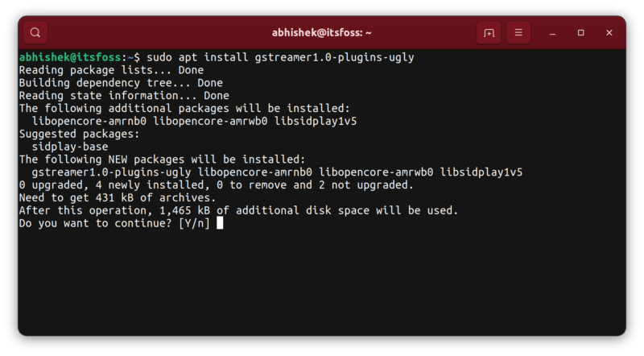Click the green abhishek@itsfoss prompt text
Viewport: 644px width, 356px height.
[71, 58]
